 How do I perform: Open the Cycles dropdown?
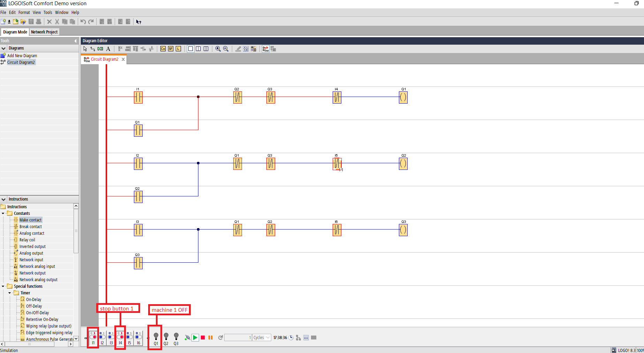click(267, 337)
